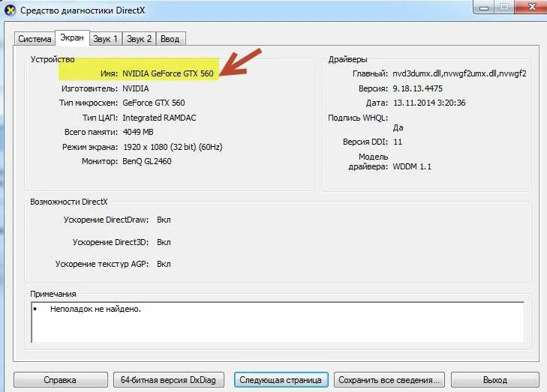Open the Звук 1 tab
Screen dimensions: 547x392
click(x=105, y=39)
